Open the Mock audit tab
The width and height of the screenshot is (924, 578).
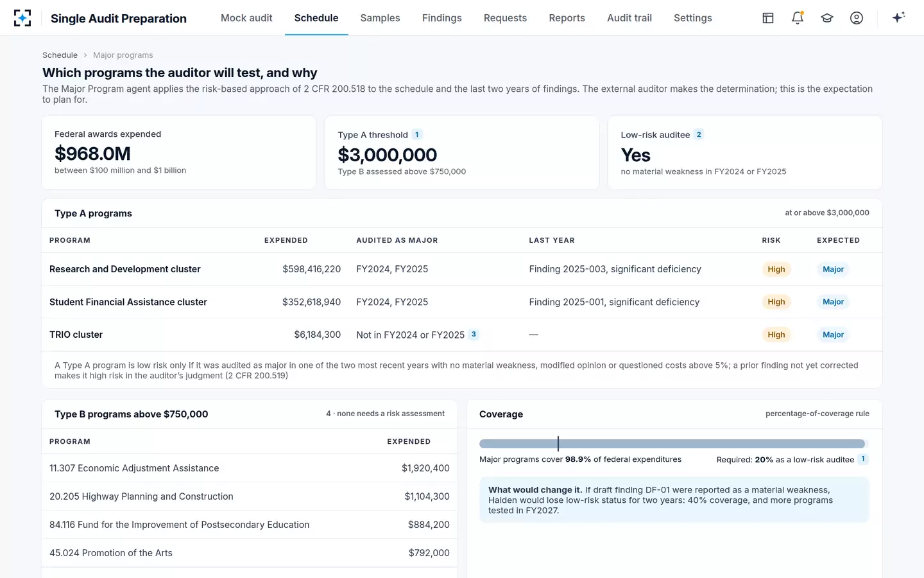click(x=246, y=18)
